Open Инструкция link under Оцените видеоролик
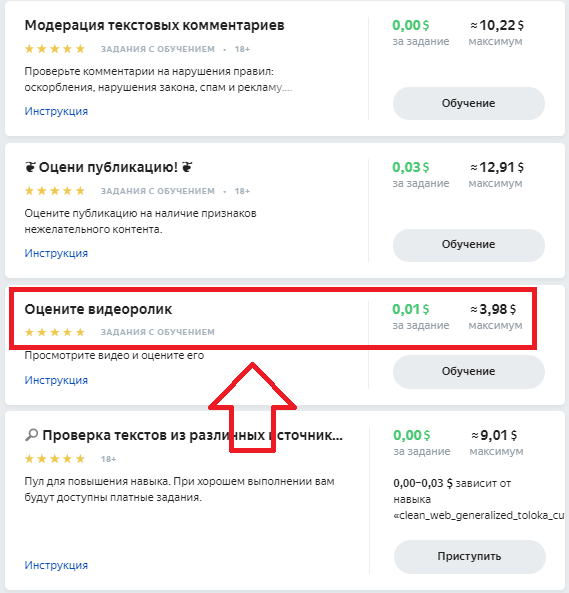 (56, 380)
